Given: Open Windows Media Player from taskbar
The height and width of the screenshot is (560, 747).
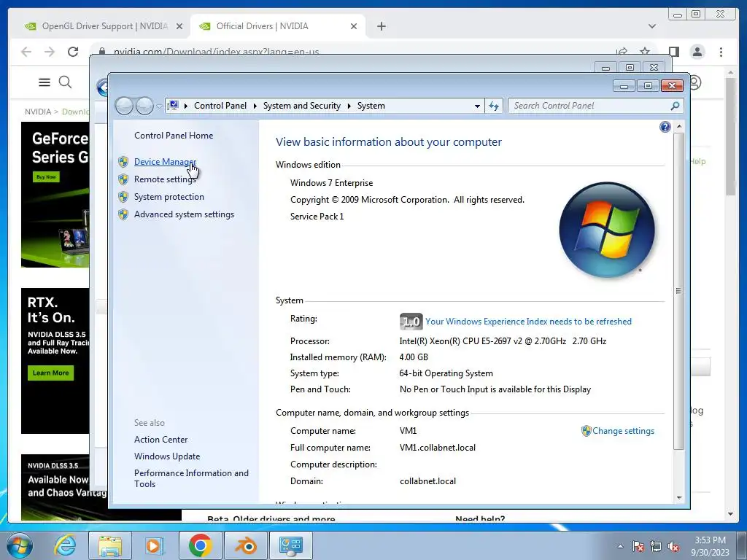Looking at the screenshot, I should 155,545.
